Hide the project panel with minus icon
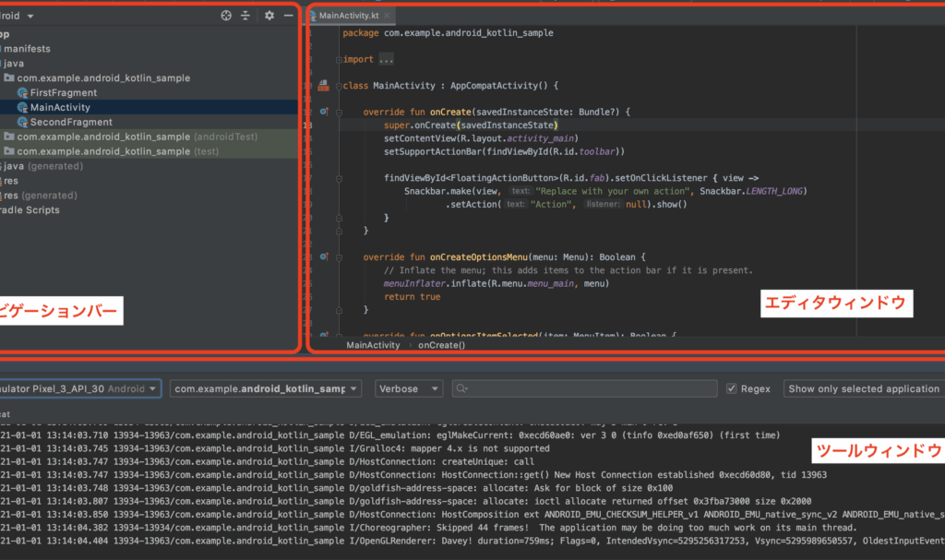945x560 pixels. pyautogui.click(x=289, y=16)
